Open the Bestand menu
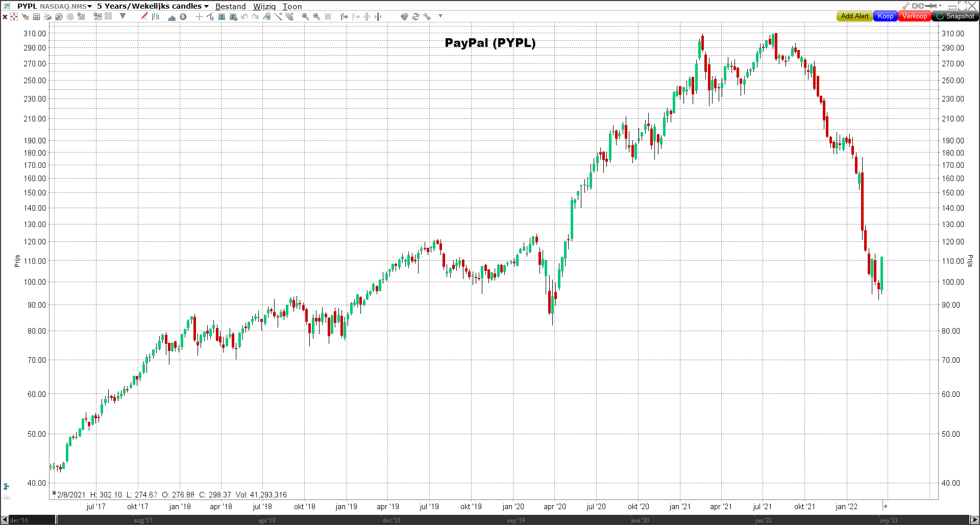The image size is (980, 525). tap(230, 6)
